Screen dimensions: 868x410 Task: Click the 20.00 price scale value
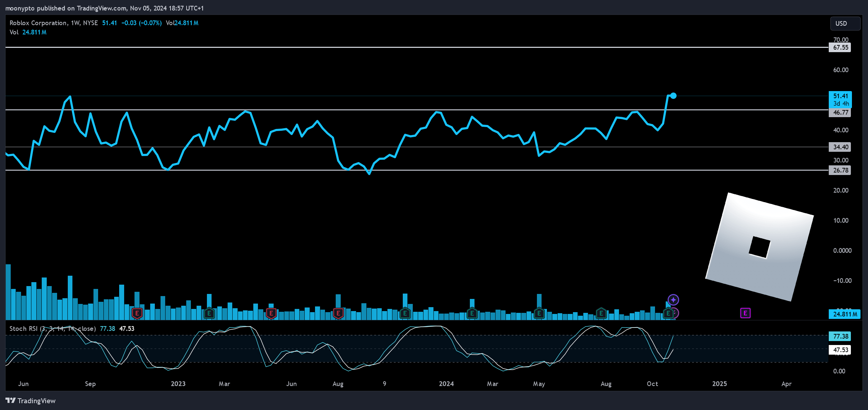[x=841, y=190]
